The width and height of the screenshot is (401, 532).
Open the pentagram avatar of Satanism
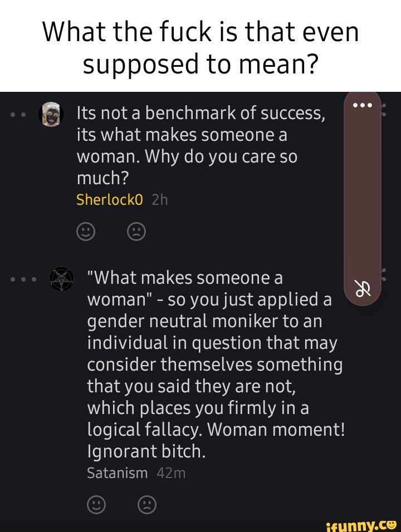(61, 279)
